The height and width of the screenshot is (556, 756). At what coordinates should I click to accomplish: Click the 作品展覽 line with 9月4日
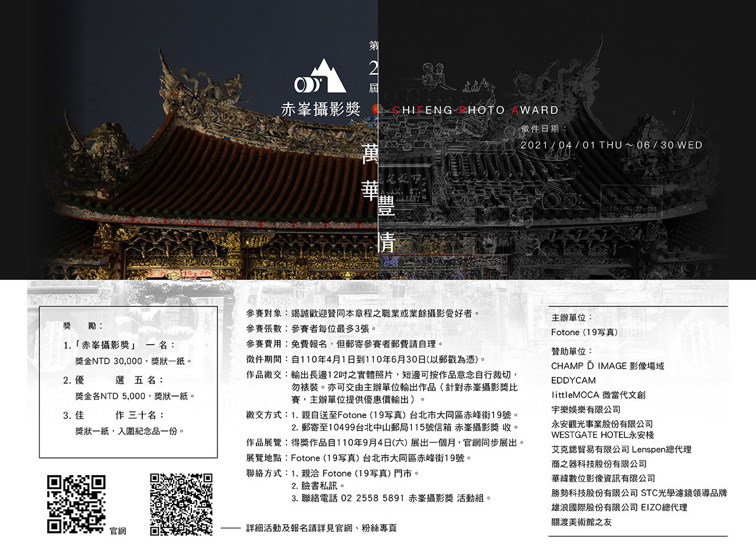tap(385, 443)
